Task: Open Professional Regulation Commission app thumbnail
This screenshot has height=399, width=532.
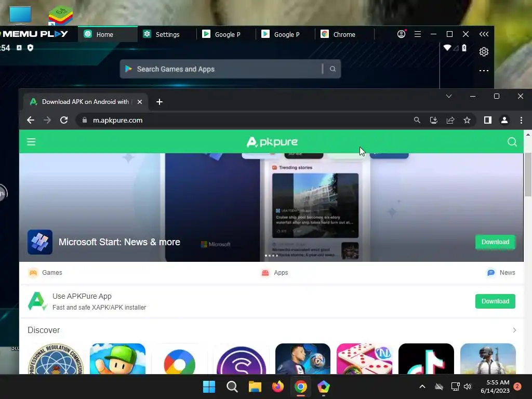Action: (x=56, y=358)
